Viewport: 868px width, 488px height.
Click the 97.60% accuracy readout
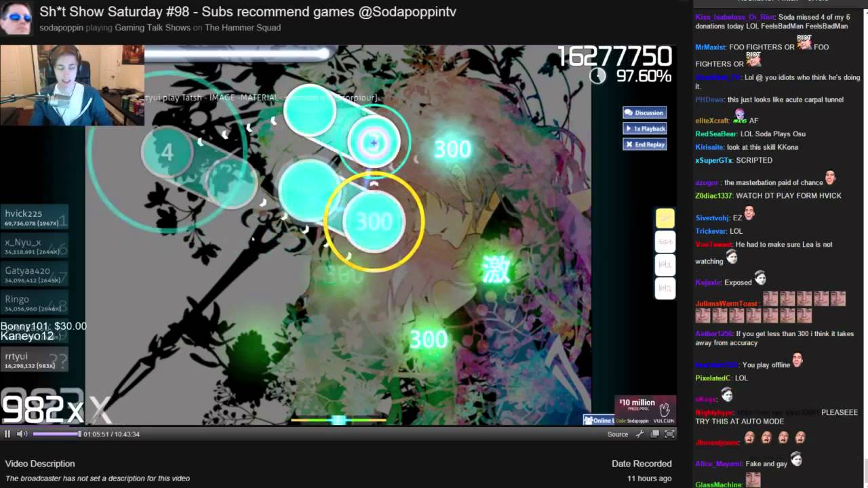tap(644, 76)
